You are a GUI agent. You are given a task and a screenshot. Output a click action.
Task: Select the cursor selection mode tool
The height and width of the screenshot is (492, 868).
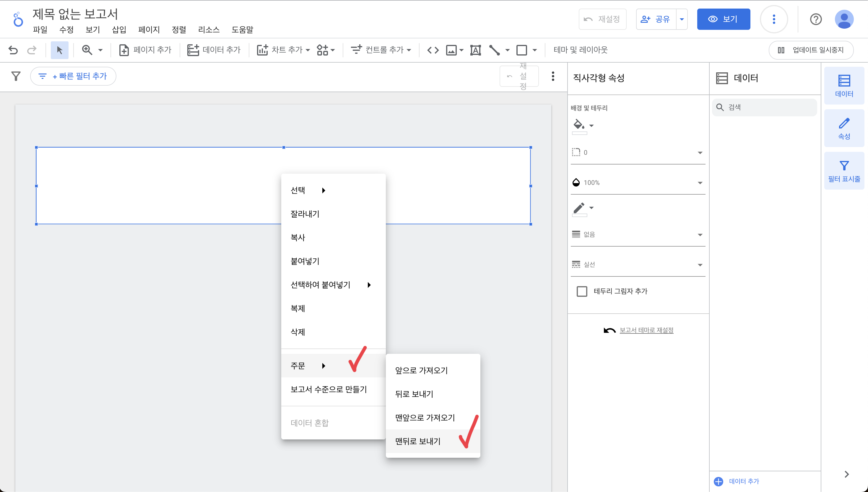[x=59, y=50]
